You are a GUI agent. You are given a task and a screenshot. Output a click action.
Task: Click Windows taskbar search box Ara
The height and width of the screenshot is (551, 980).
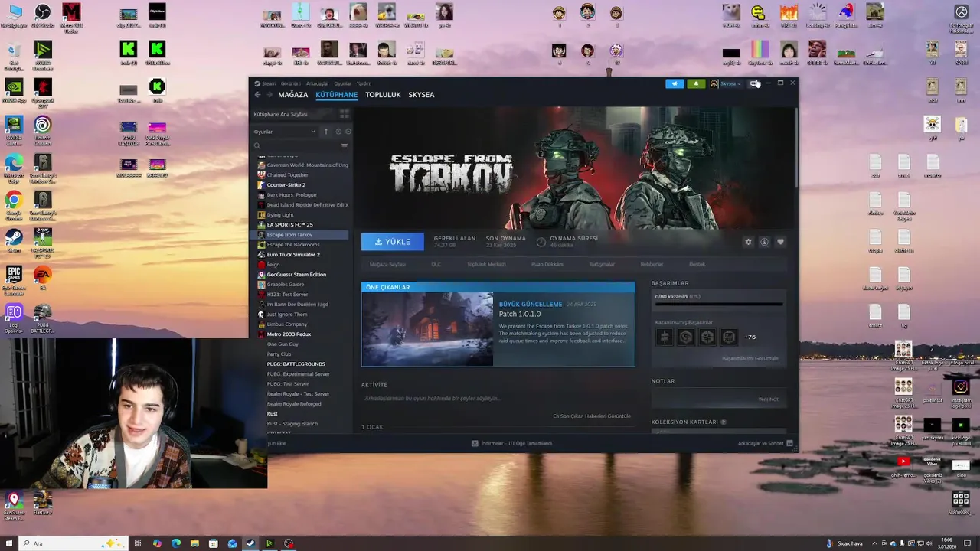pyautogui.click(x=72, y=543)
